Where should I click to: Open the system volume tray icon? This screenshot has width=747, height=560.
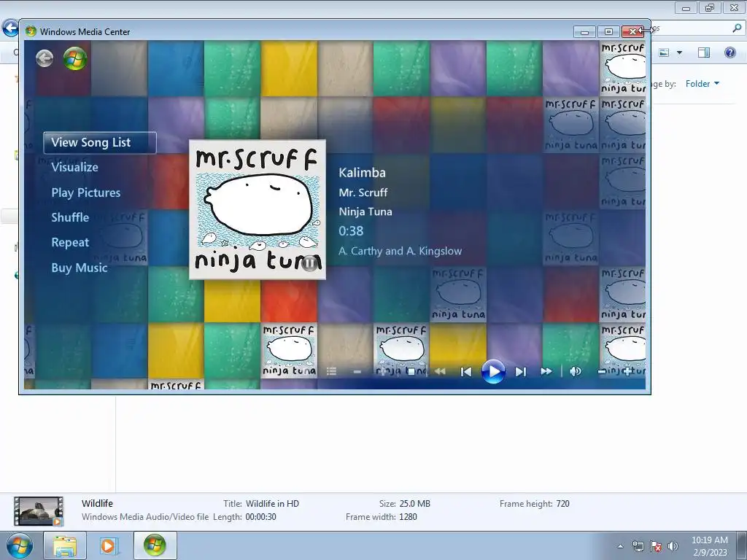[x=673, y=546]
